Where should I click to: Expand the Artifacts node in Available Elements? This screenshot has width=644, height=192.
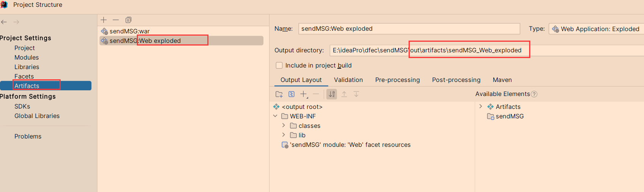click(481, 107)
